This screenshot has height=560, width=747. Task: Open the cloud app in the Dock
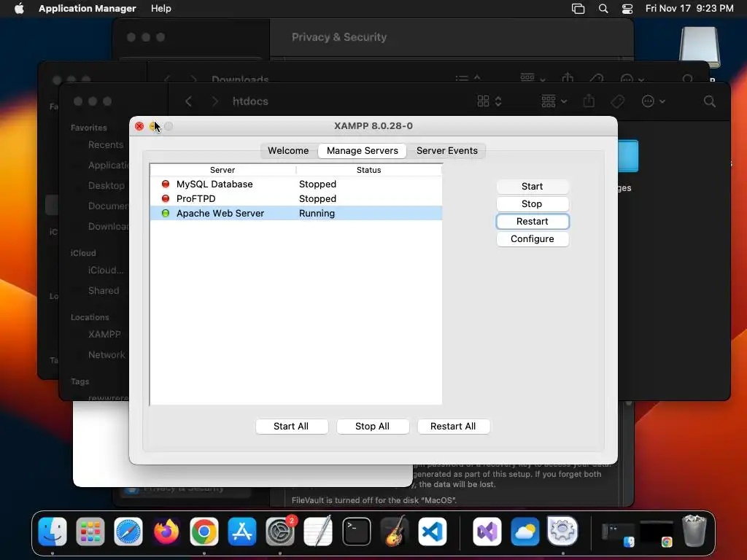[525, 532]
